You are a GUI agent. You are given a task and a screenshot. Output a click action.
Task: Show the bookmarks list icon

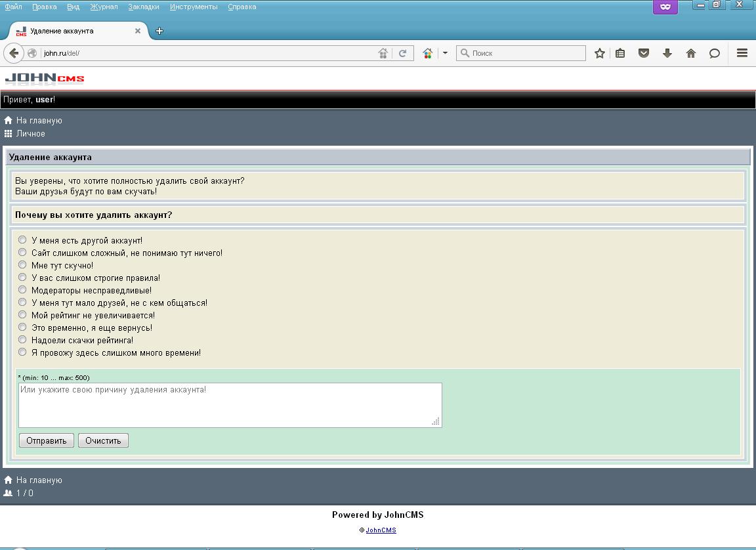tap(620, 53)
